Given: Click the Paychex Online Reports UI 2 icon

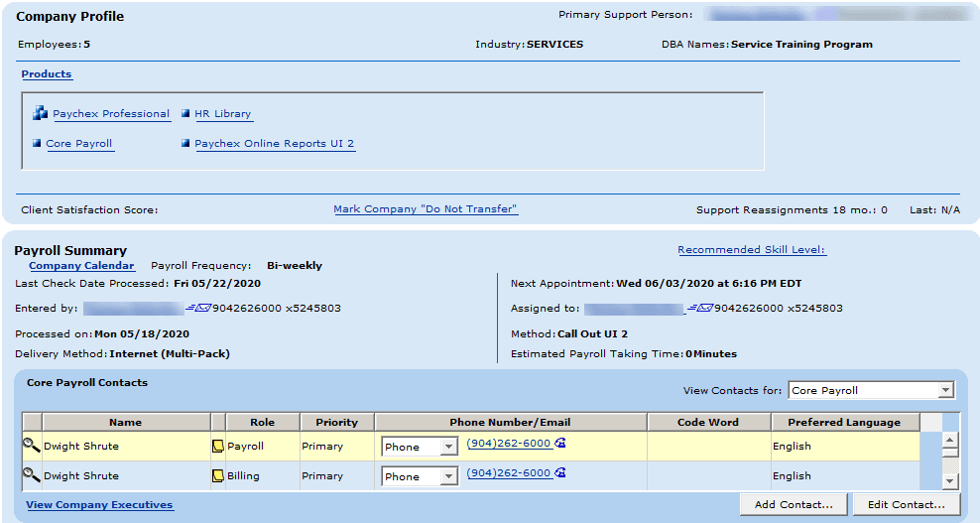Looking at the screenshot, I should [x=185, y=143].
